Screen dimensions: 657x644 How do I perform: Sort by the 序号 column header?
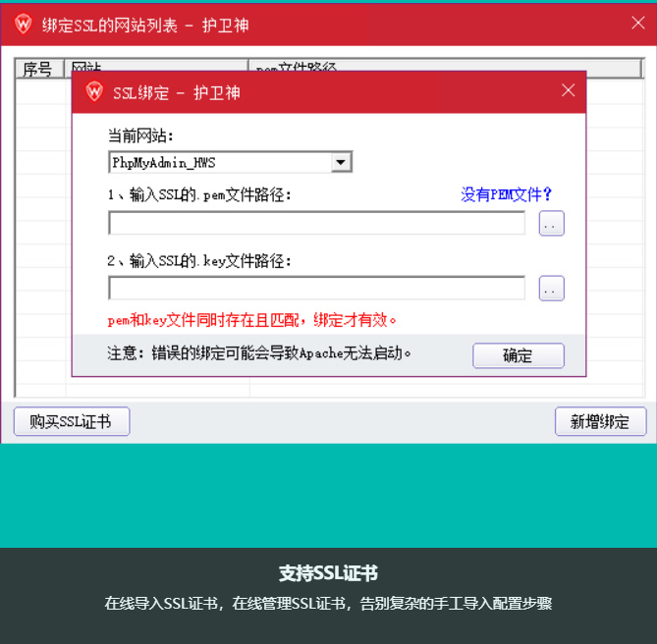(x=38, y=66)
